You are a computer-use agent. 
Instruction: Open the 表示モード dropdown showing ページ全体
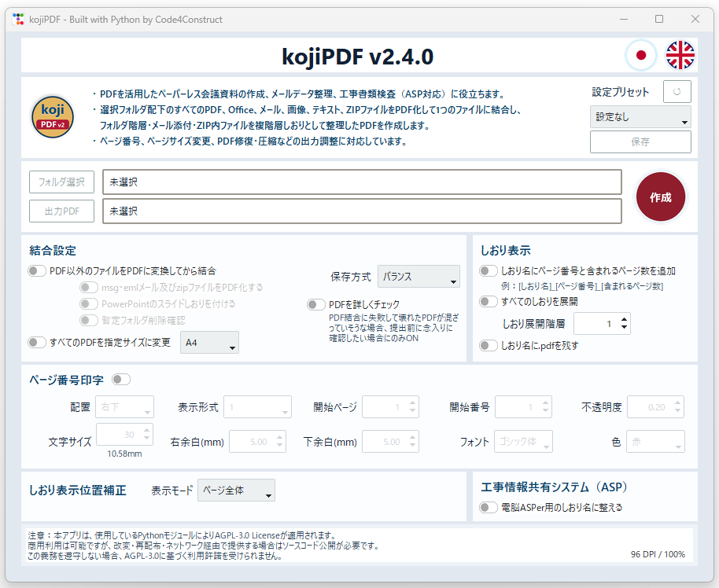pos(236,490)
